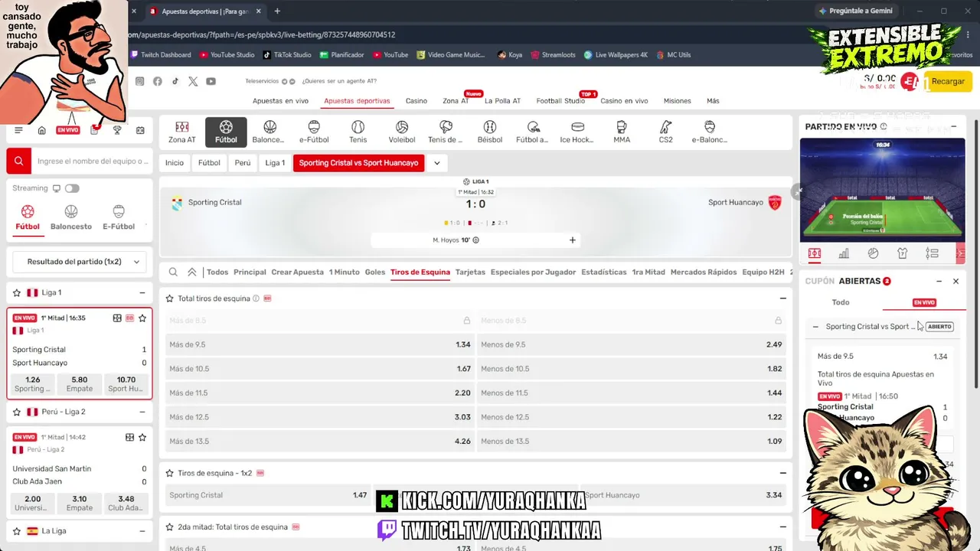Toggle the Streaming switch
Image resolution: width=980 pixels, height=551 pixels.
point(72,188)
